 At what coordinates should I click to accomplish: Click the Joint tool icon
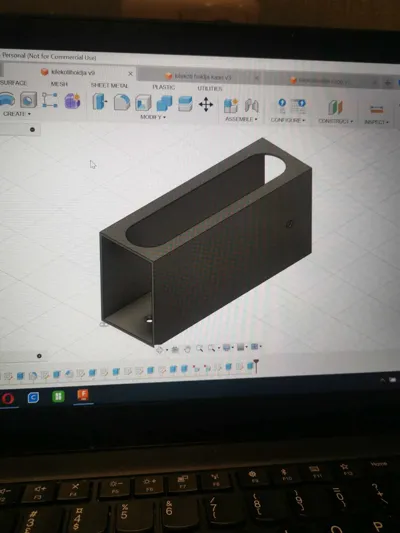click(x=251, y=106)
